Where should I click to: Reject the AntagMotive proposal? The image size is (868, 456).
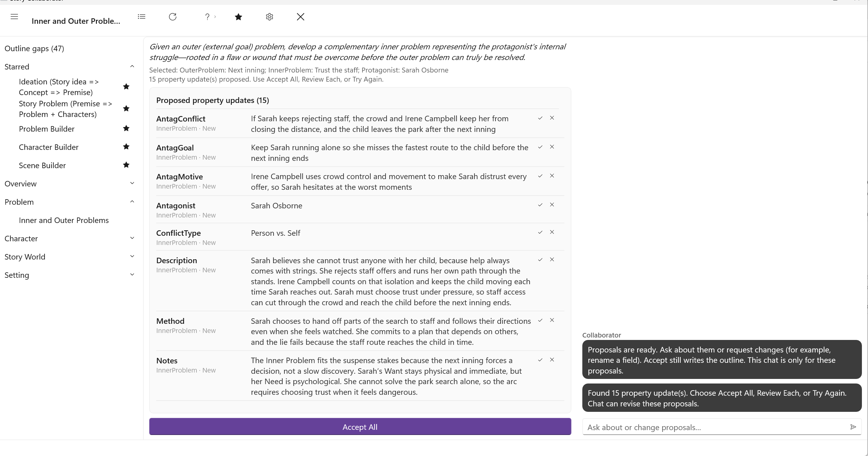552,176
